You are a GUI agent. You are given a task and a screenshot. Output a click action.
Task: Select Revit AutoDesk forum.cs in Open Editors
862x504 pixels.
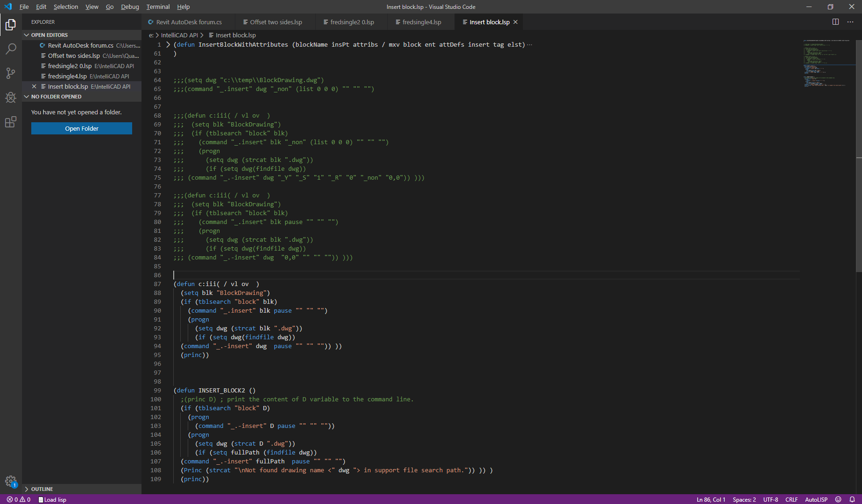point(82,45)
